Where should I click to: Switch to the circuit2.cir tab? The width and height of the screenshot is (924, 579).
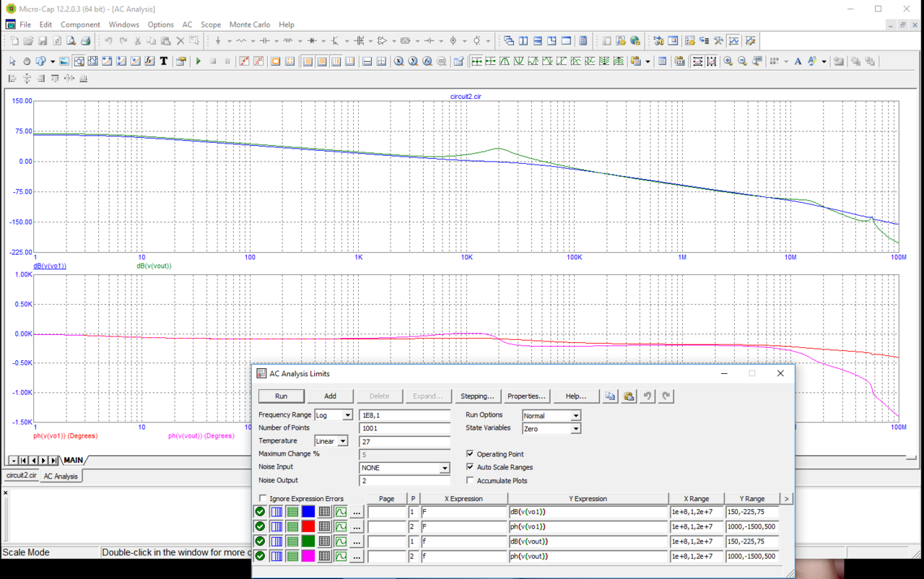click(x=21, y=476)
